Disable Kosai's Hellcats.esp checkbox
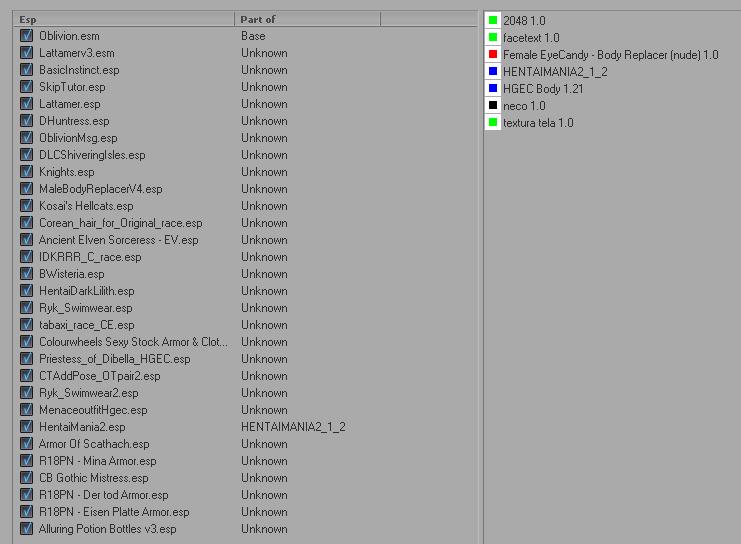The image size is (741, 544). 26,206
